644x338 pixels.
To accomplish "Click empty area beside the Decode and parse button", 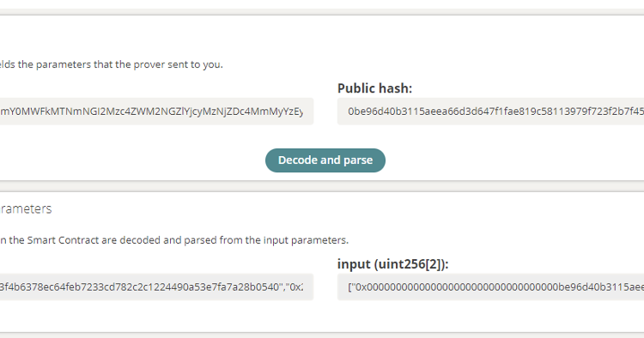I will [493, 160].
